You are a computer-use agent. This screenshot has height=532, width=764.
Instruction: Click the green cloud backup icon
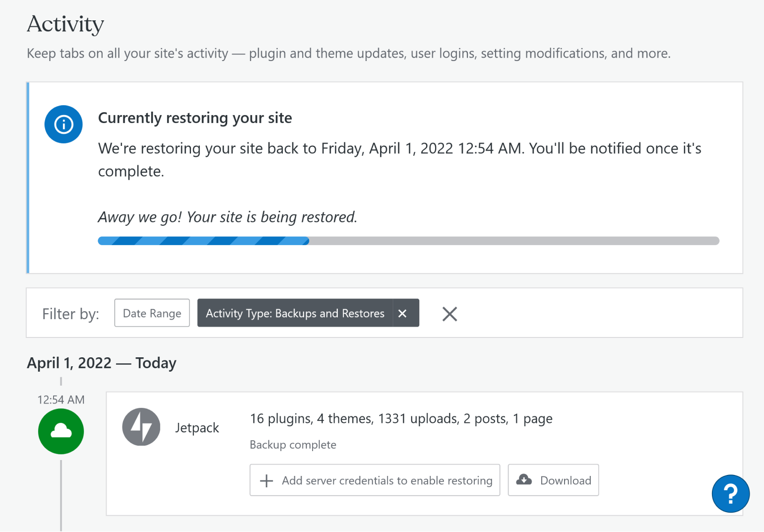point(61,431)
